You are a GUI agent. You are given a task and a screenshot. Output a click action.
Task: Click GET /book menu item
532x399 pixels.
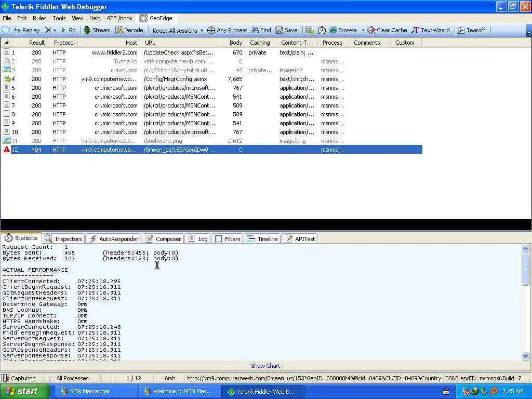point(119,18)
